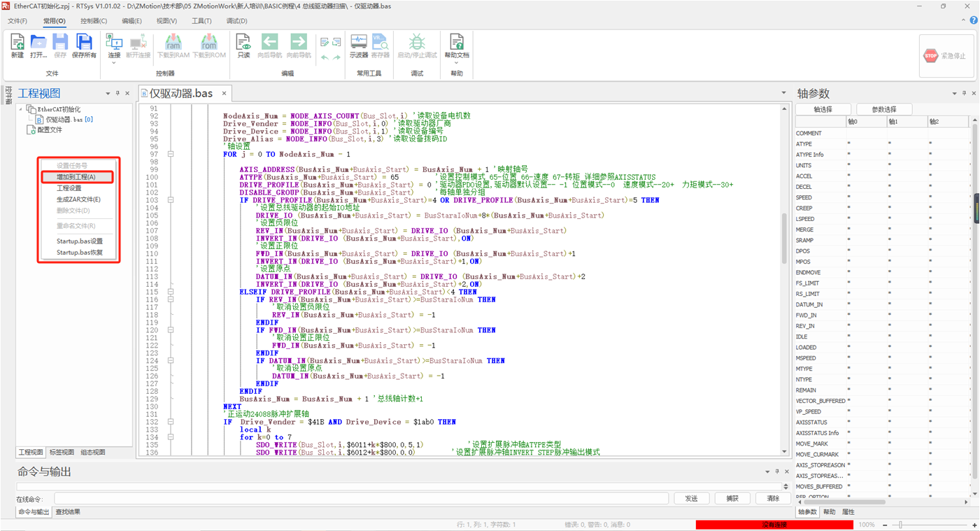Open the 示波器 oscilloscope tool
Image resolution: width=980 pixels, height=531 pixels.
click(359, 43)
